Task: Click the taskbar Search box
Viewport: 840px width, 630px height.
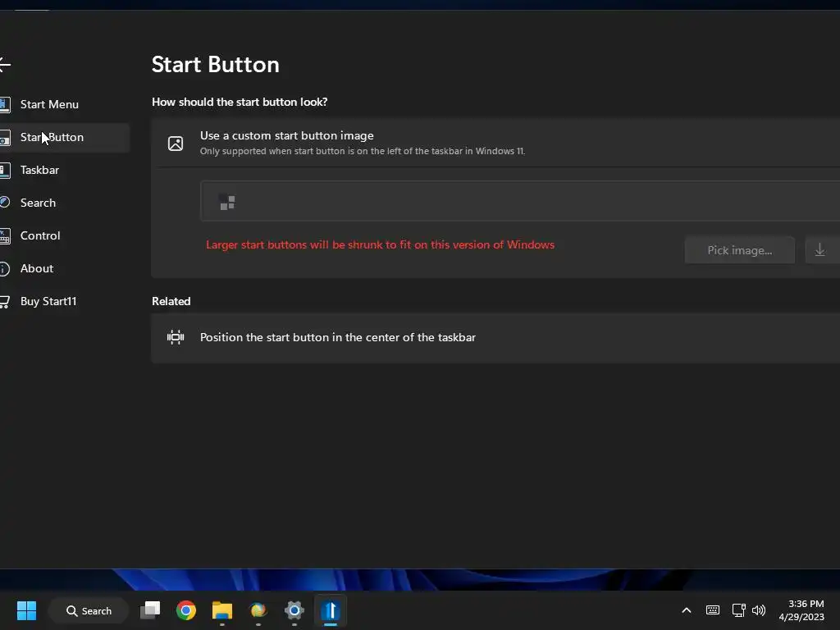Action: (x=89, y=610)
